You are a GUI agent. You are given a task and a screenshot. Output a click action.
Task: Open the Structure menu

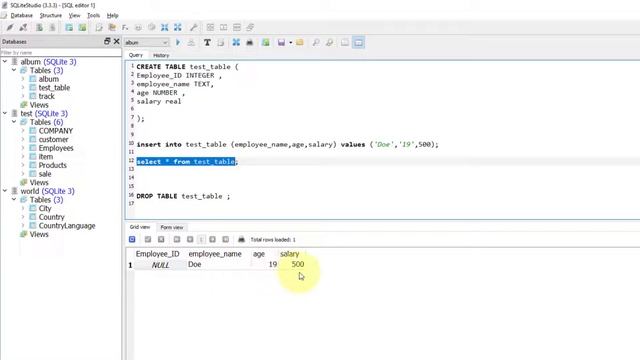(x=51, y=16)
